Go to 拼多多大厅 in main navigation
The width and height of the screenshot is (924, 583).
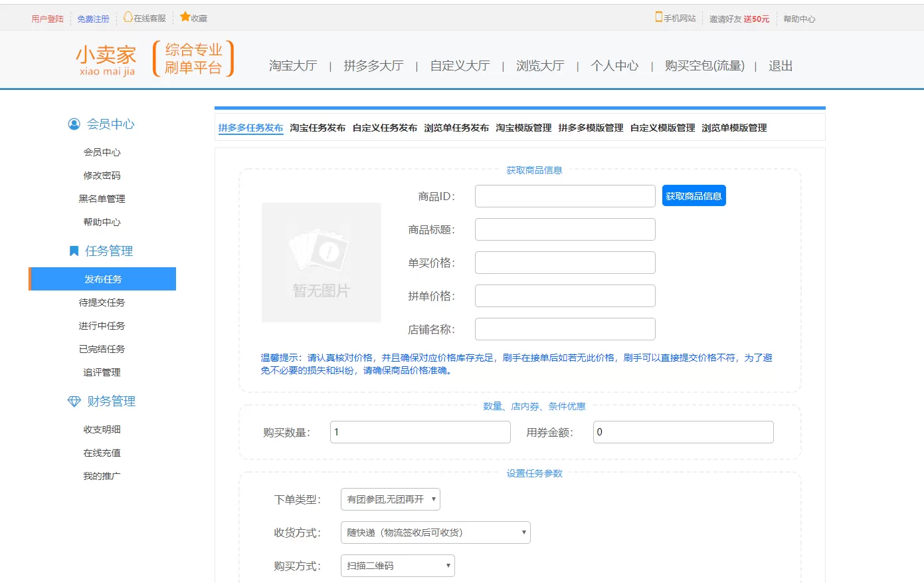tap(373, 66)
